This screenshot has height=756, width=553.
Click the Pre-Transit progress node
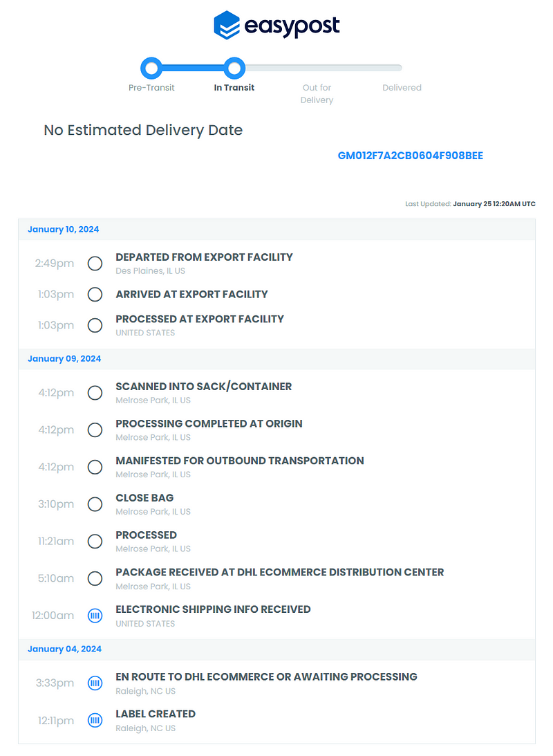pos(151,68)
